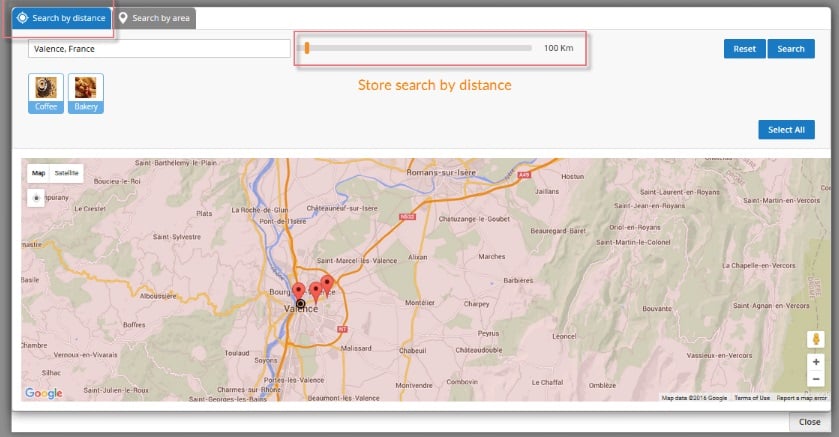Click the Chabeuil town label on map

(x=413, y=351)
